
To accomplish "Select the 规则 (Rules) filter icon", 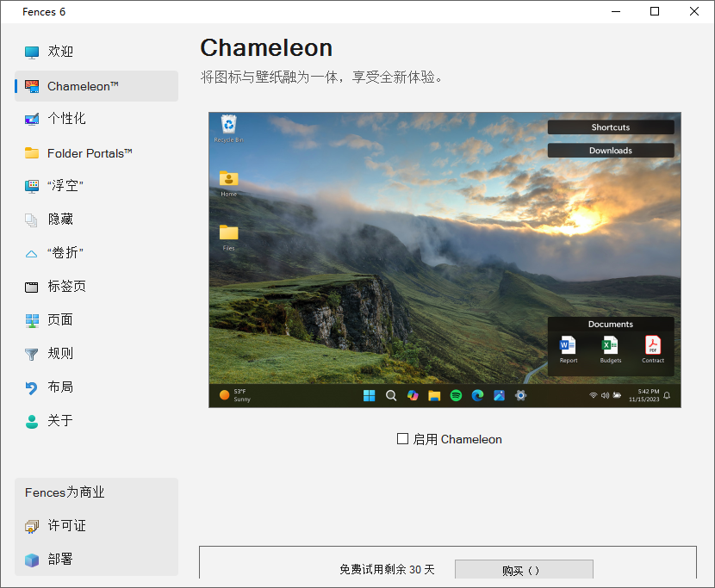I will [30, 354].
